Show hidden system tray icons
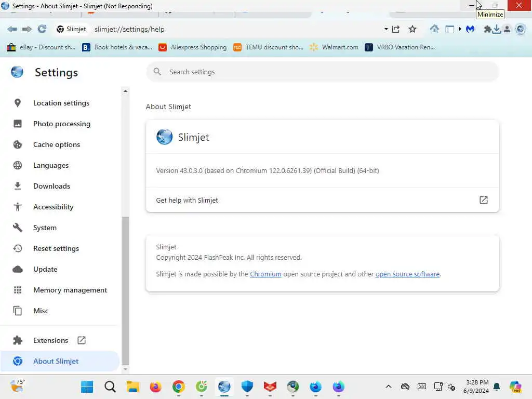 coord(389,387)
